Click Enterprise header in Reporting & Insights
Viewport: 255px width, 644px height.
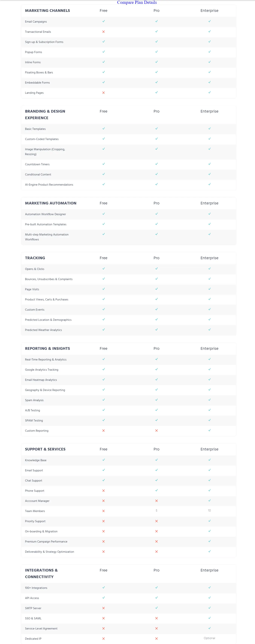point(209,348)
